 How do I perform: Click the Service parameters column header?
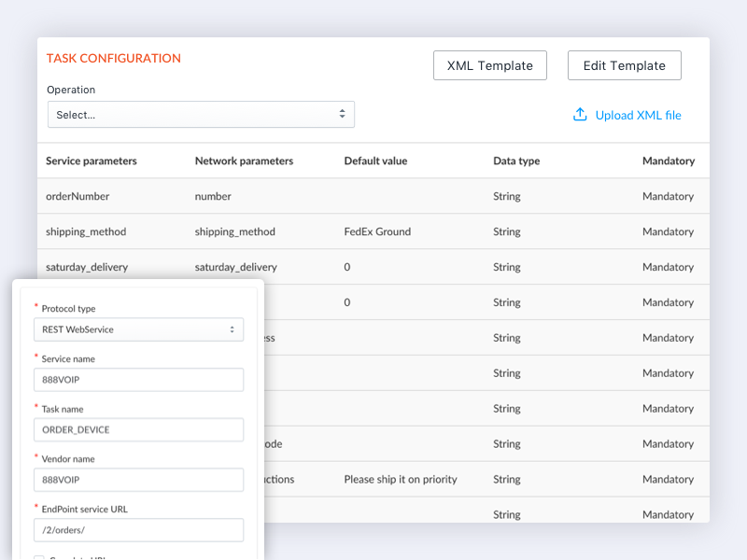point(92,161)
